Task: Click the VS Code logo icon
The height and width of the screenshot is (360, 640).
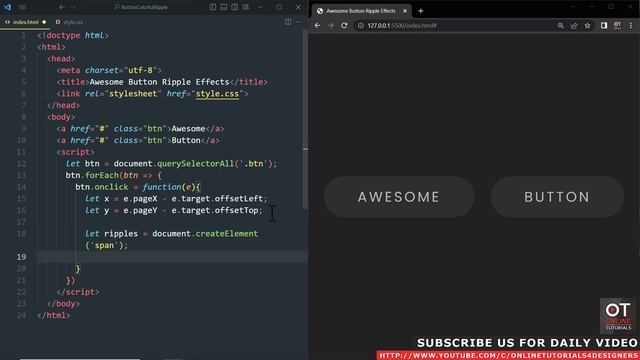Action: pos(7,7)
